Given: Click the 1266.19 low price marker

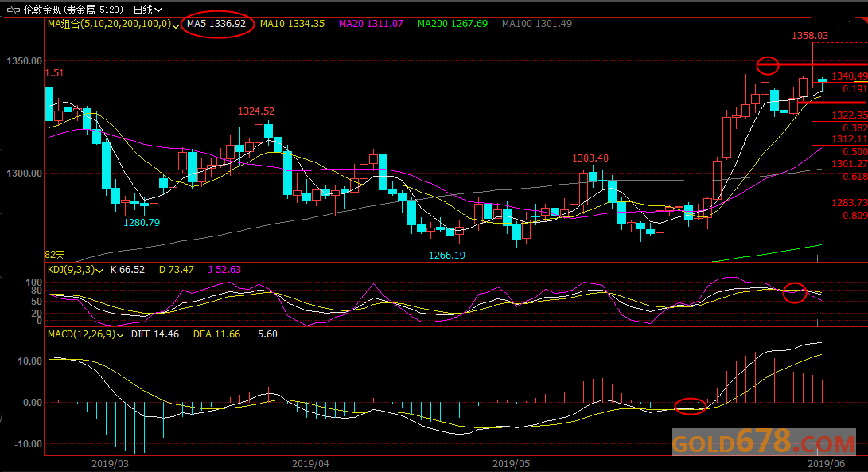Looking at the screenshot, I should [x=447, y=256].
